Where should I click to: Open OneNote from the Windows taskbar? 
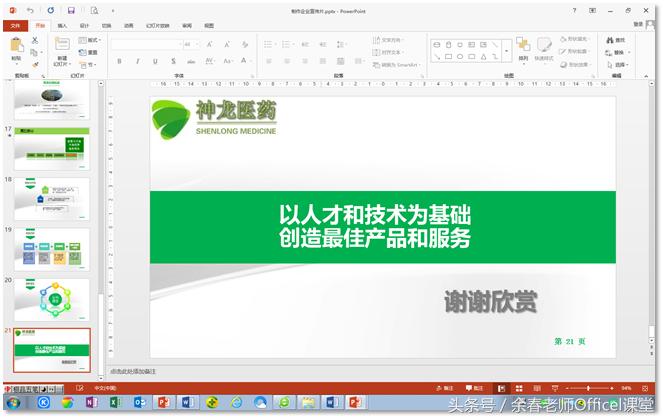tap(91, 403)
